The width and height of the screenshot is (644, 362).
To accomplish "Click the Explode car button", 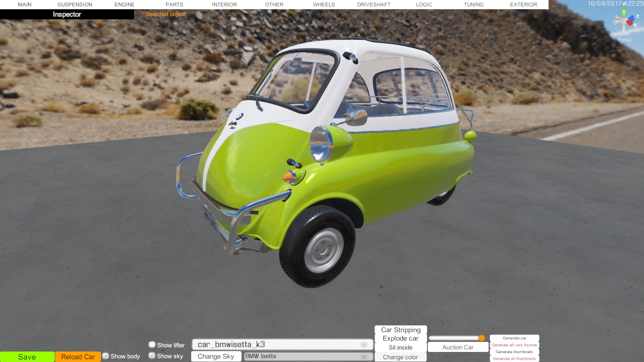I will coord(400,338).
